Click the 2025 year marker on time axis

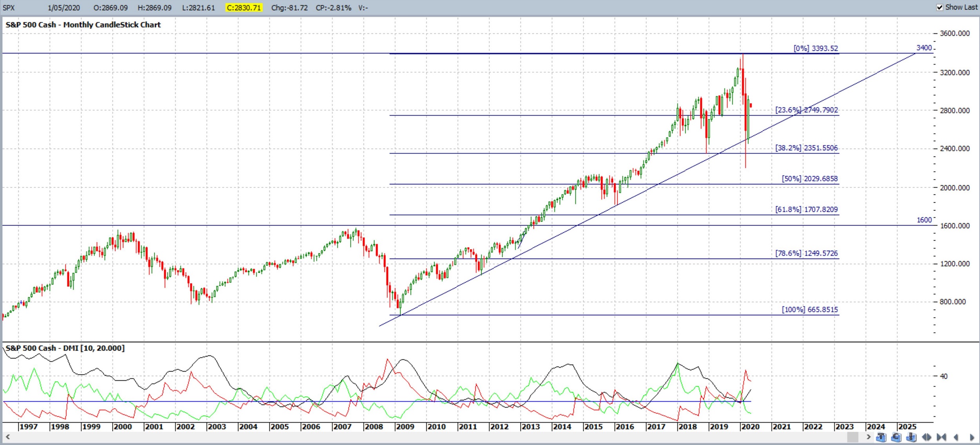[907, 427]
